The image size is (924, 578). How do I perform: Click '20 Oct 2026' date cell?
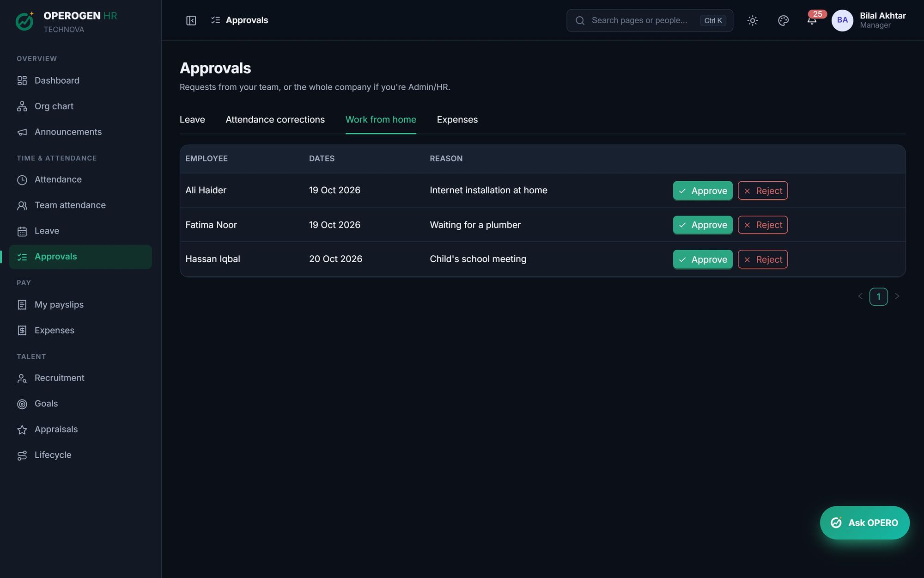tap(335, 259)
